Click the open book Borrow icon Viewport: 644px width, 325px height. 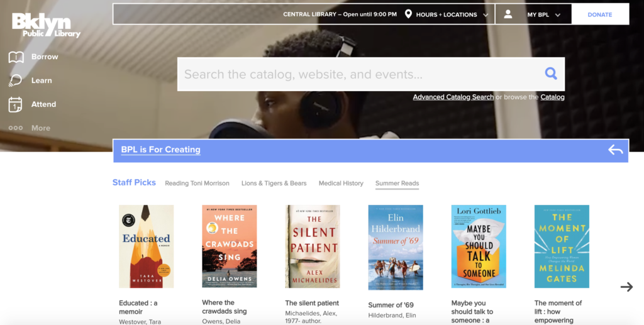click(x=16, y=57)
